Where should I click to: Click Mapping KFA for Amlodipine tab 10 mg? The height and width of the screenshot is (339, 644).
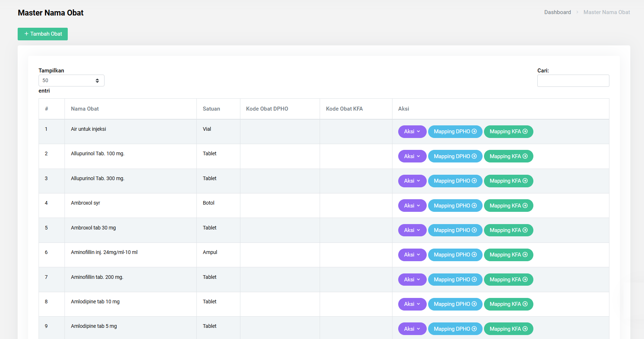pyautogui.click(x=508, y=304)
